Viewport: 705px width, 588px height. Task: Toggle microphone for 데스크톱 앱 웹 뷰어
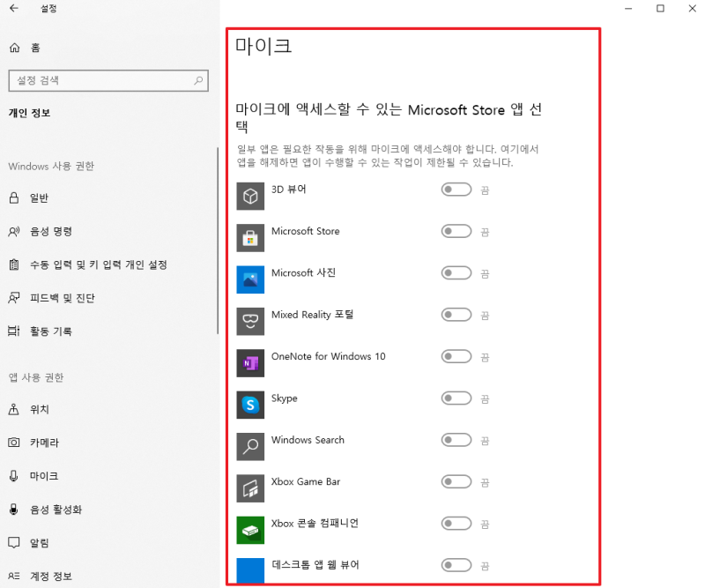pos(456,565)
